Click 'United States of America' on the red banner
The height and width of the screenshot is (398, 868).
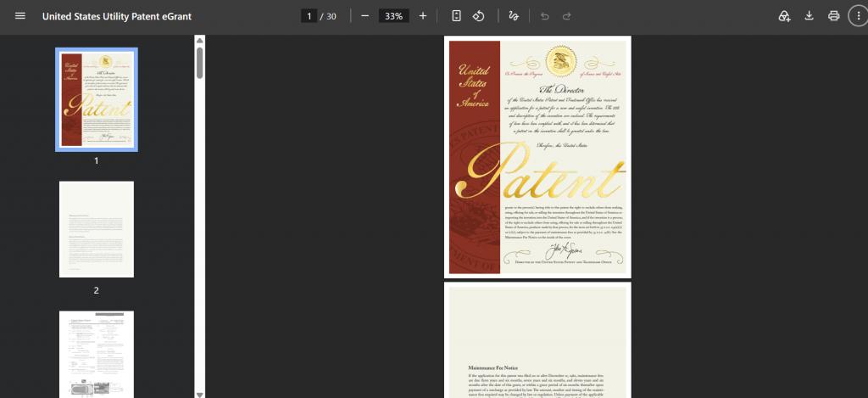(475, 87)
